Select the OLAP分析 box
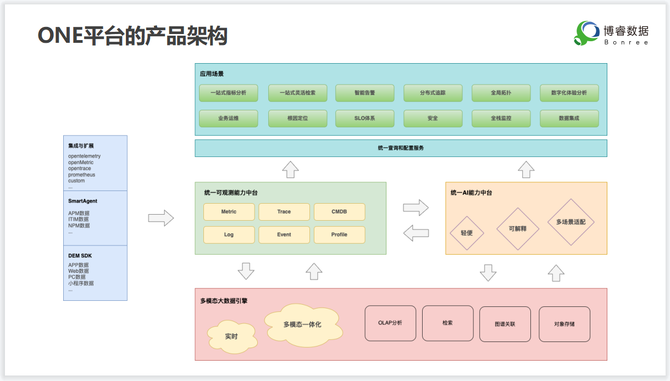 [390, 323]
